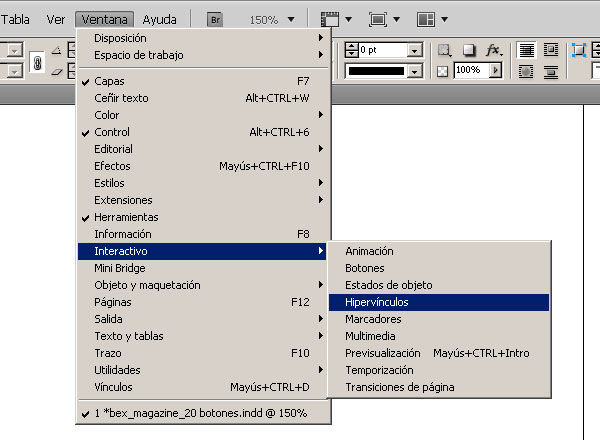The height and width of the screenshot is (440, 600).
Task: Toggle the constrain proportions chain link icon
Action: 38,63
